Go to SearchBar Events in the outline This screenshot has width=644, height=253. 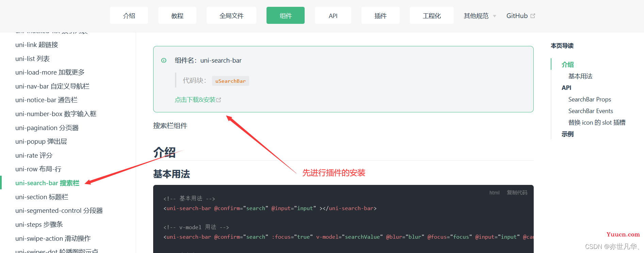591,111
